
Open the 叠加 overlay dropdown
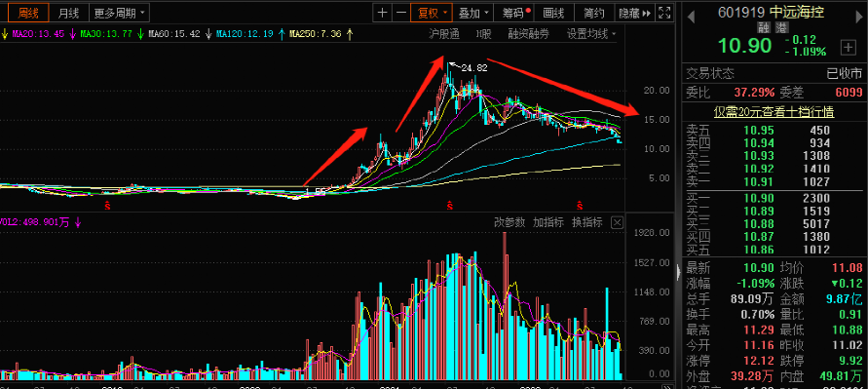pyautogui.click(x=473, y=13)
